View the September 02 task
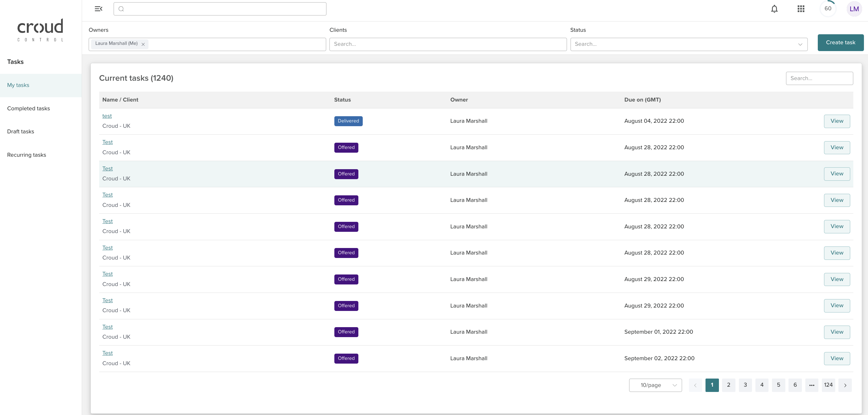 click(836, 358)
